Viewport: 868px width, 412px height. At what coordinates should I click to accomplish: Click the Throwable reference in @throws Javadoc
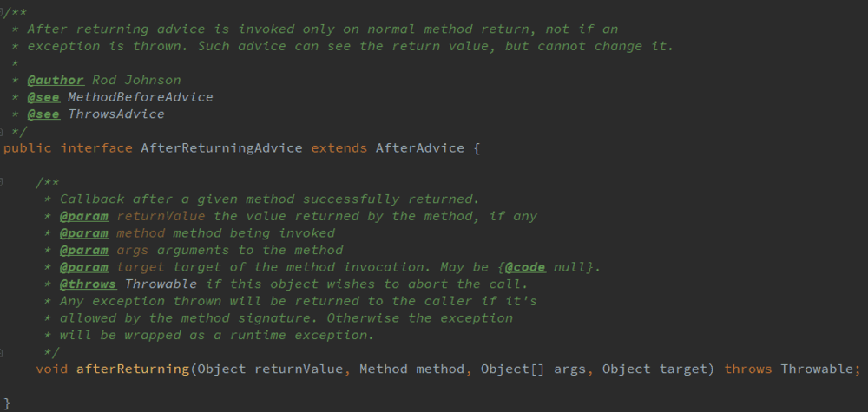[x=161, y=284]
